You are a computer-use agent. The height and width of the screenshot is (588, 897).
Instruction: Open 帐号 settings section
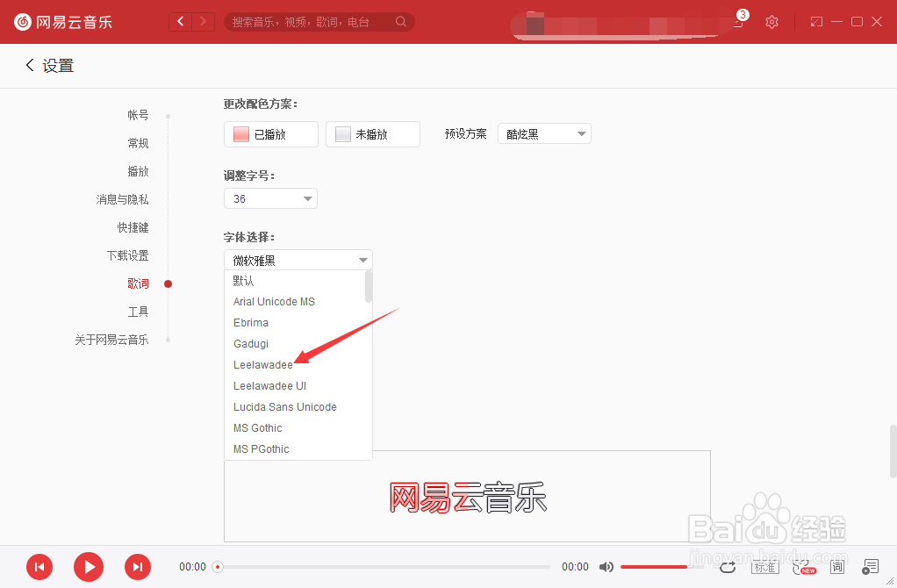tap(138, 115)
